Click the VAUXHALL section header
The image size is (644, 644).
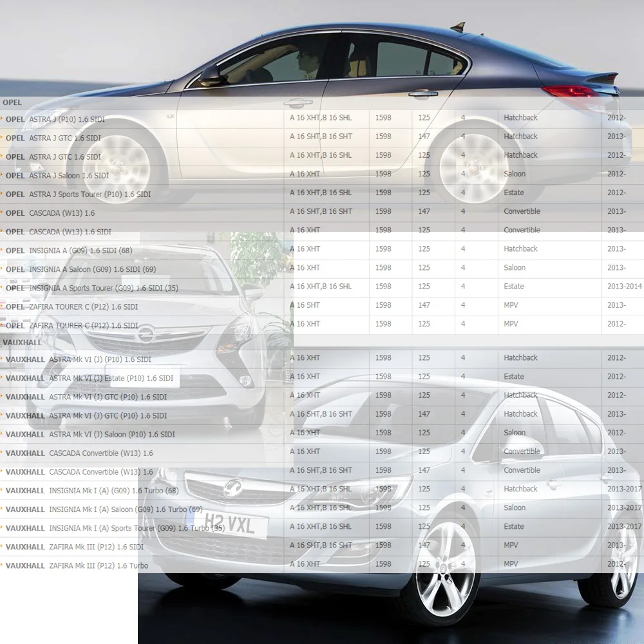[x=22, y=343]
